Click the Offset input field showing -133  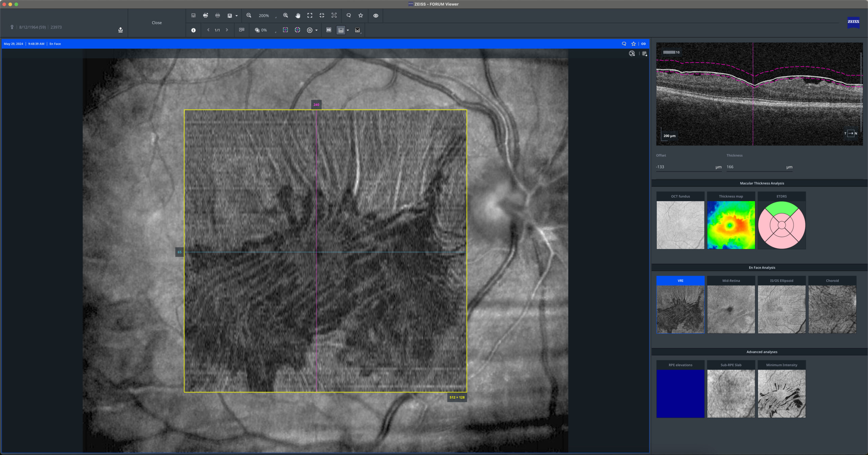click(689, 167)
